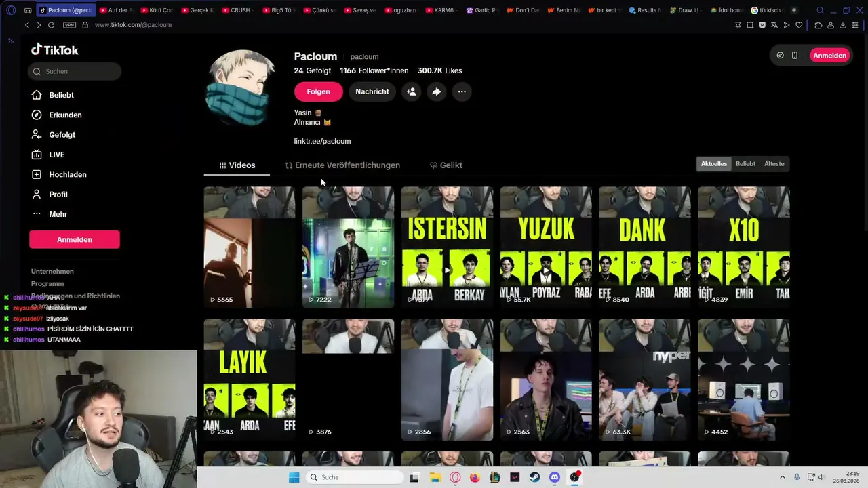Sort videos by Aktuelles

click(713, 163)
